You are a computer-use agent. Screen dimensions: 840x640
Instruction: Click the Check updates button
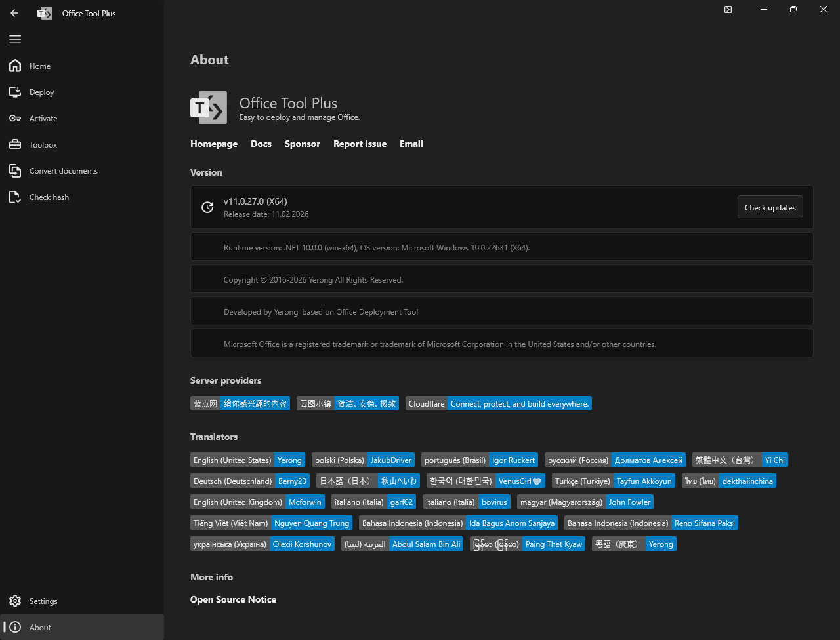tap(770, 207)
